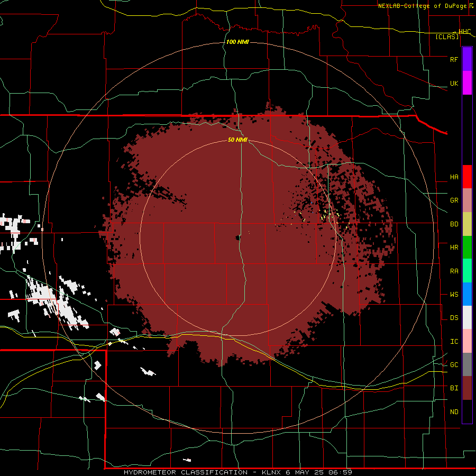Click the IC pink legend swatch
Viewport: 476px width, 476px height.
pos(467,341)
